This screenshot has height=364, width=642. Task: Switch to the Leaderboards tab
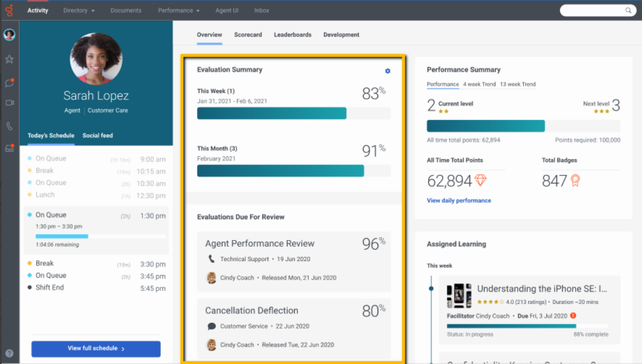pos(293,35)
